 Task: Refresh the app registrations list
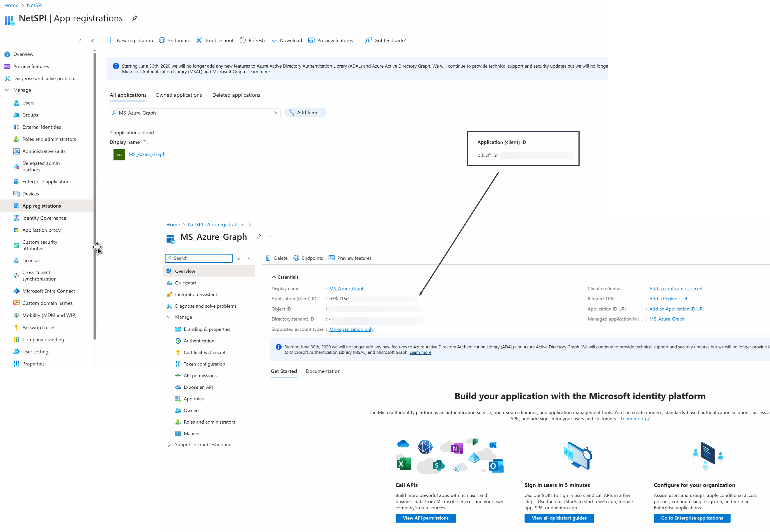(x=252, y=40)
